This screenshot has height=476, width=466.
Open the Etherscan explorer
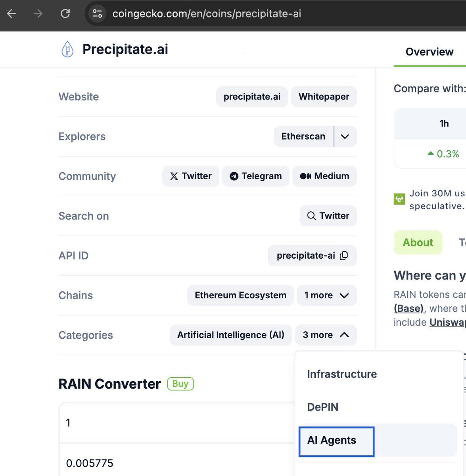pyautogui.click(x=303, y=136)
